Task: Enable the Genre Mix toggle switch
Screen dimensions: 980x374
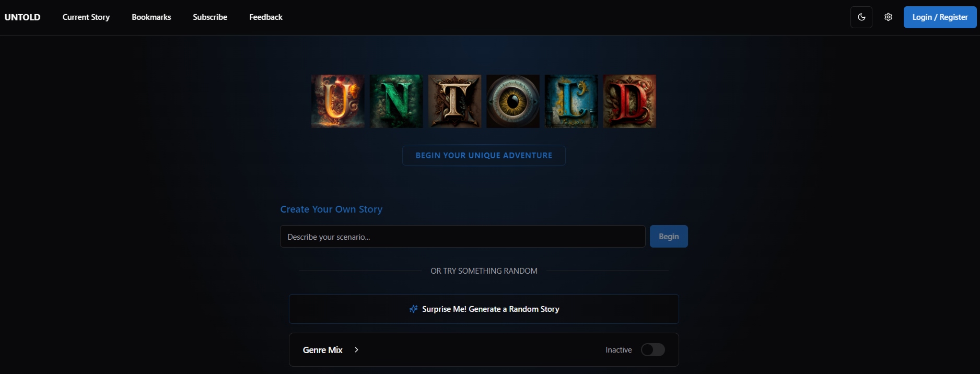Action: pyautogui.click(x=652, y=350)
